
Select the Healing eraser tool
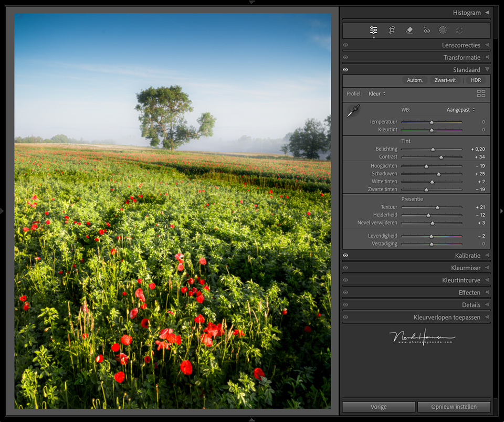pyautogui.click(x=409, y=30)
